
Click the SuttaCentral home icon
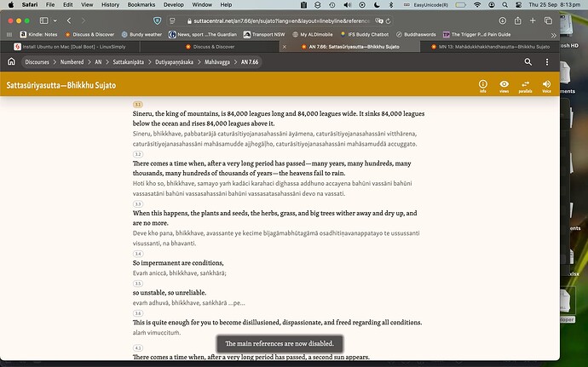(x=11, y=61)
